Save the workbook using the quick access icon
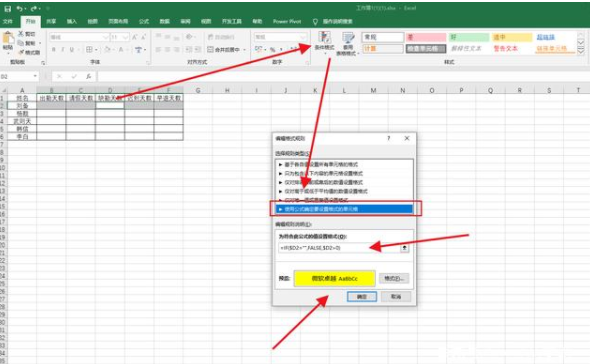The height and width of the screenshot is (364, 590). tap(7, 8)
